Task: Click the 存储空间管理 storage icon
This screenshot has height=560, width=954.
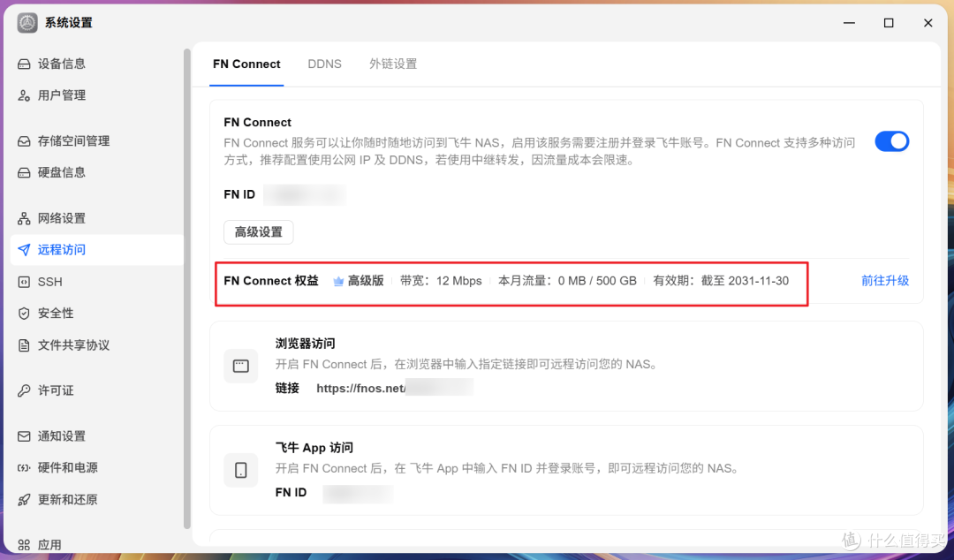Action: [24, 141]
